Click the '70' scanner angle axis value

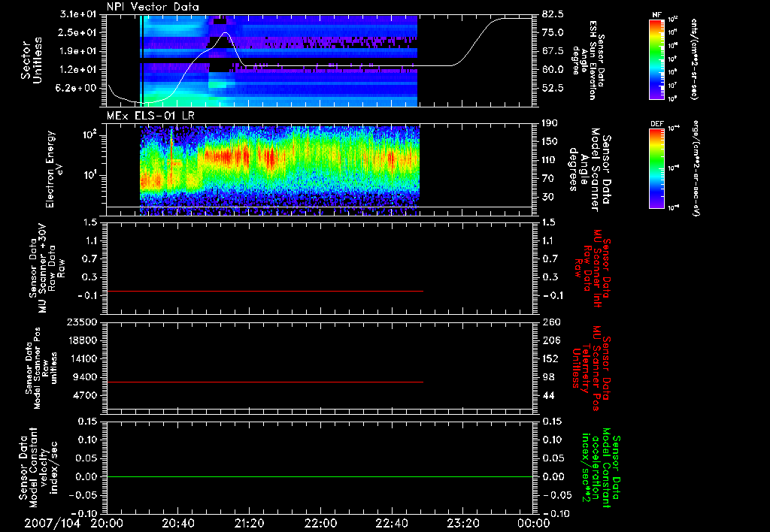(547, 179)
